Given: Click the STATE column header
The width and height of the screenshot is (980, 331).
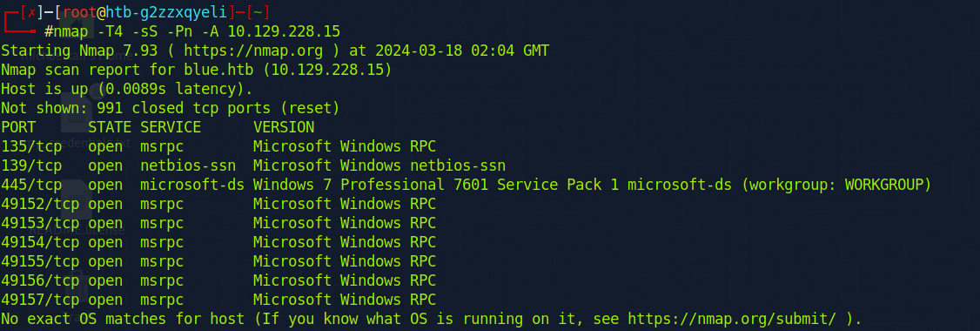Looking at the screenshot, I should [x=110, y=128].
